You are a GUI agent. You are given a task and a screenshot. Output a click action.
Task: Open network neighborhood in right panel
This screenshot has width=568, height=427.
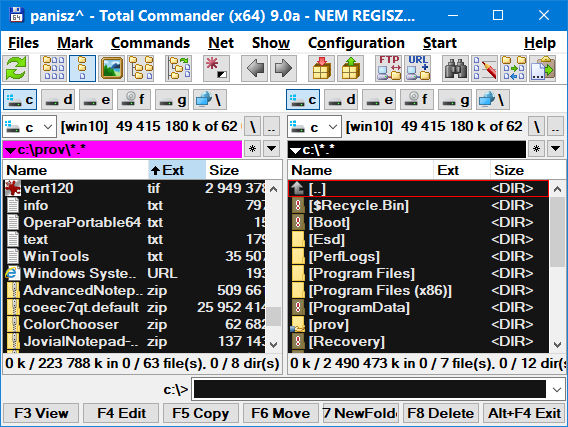[x=493, y=100]
